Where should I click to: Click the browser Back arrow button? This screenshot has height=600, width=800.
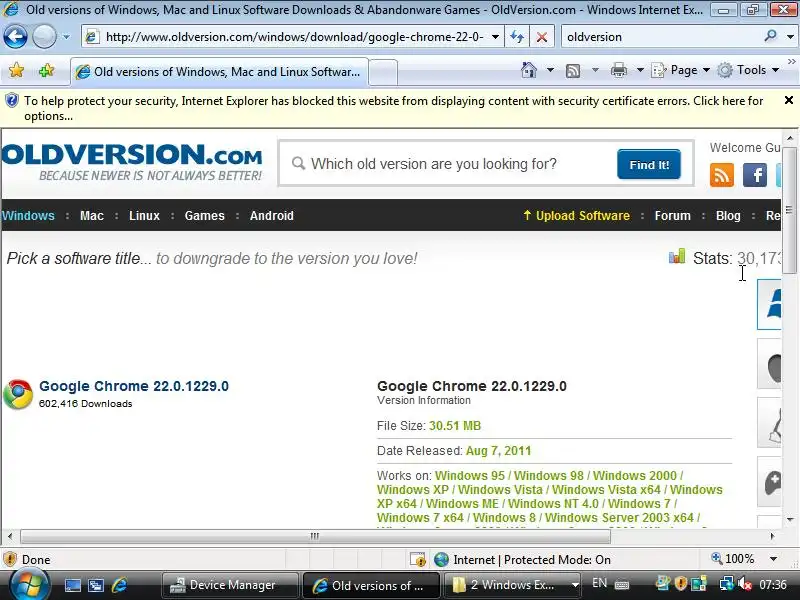[x=15, y=37]
